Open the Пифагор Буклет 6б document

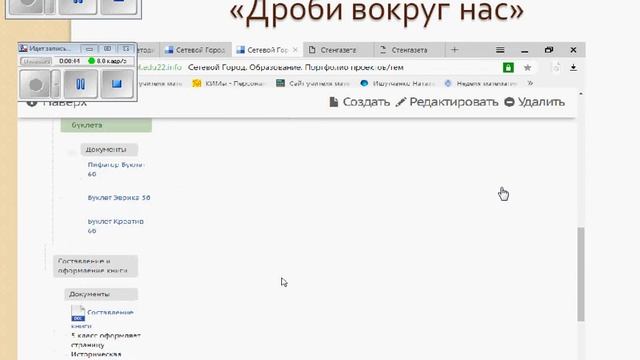pyautogui.click(x=116, y=169)
